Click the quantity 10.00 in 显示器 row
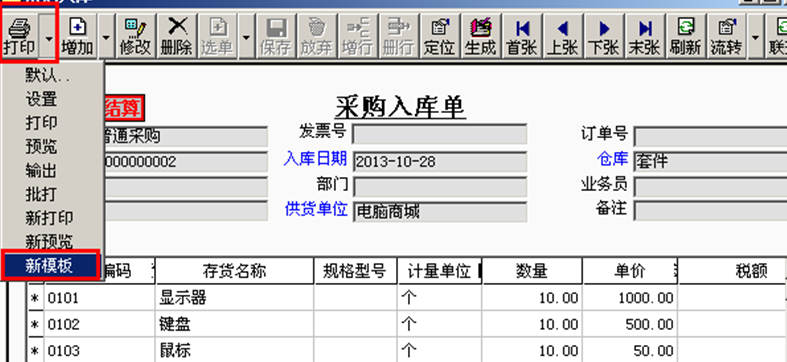 click(532, 298)
